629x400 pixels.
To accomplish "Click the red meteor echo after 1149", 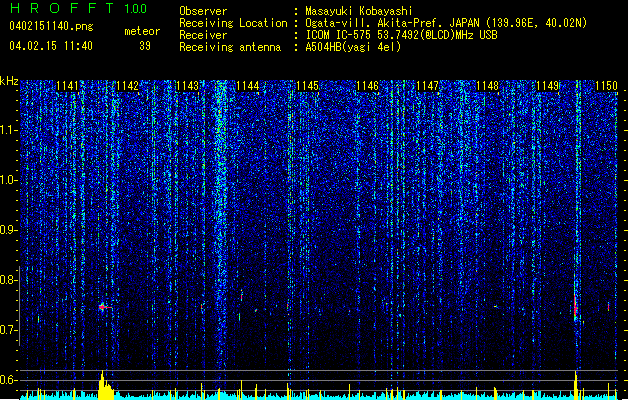I will click(575, 308).
